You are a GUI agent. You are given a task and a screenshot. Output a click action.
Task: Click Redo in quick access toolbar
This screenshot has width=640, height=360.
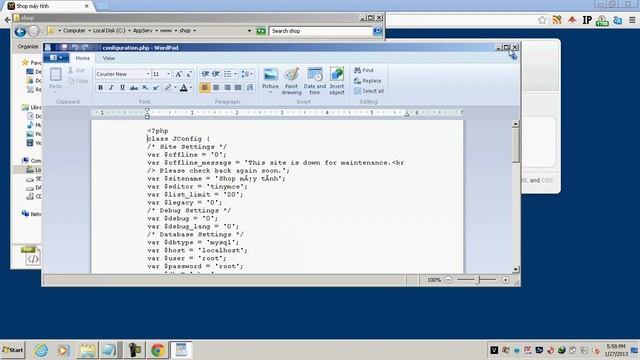(85, 47)
